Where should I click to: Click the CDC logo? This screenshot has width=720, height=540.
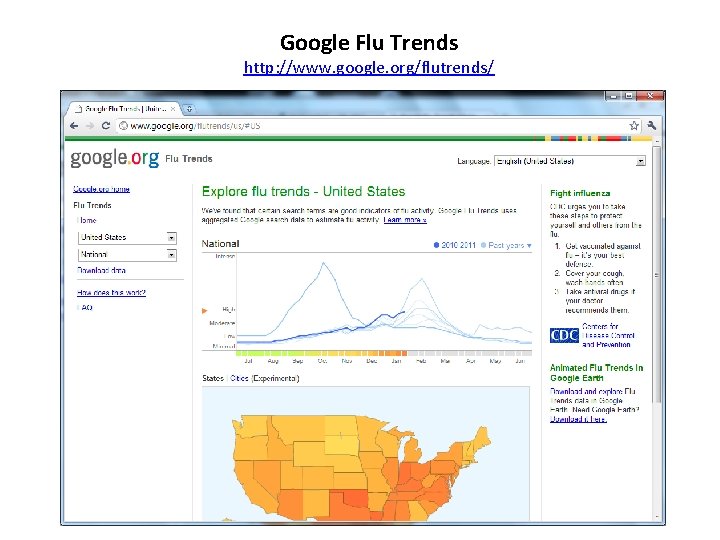(x=564, y=336)
